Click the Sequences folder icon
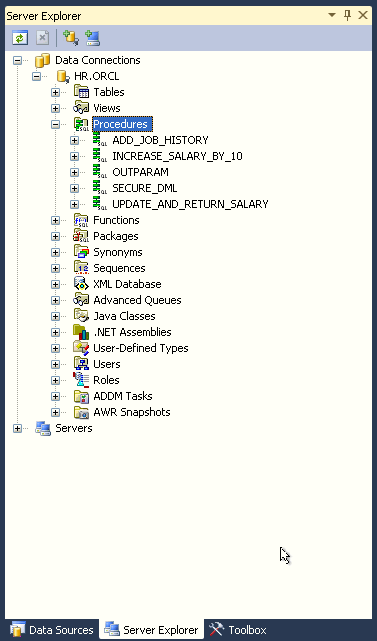377x641 pixels. [x=81, y=268]
